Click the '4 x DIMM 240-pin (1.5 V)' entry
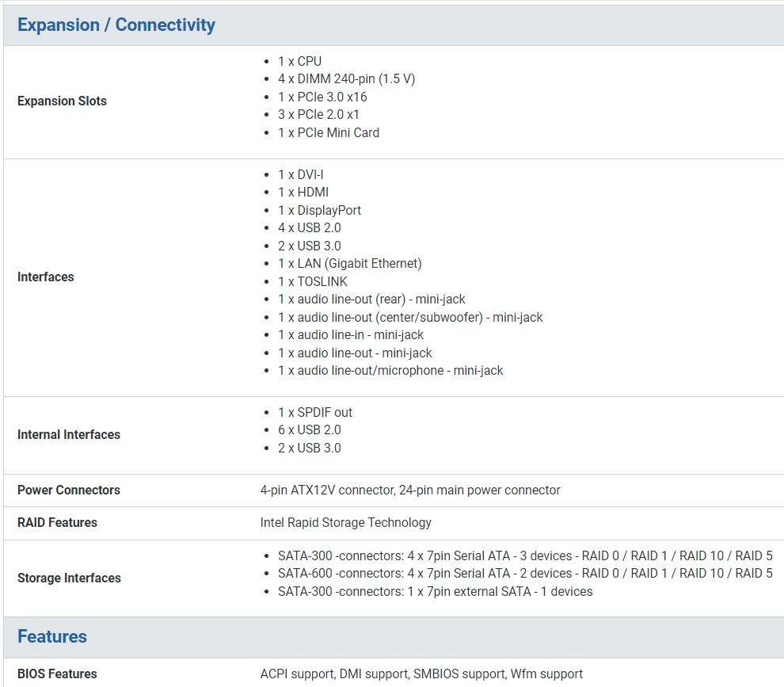 (x=346, y=79)
